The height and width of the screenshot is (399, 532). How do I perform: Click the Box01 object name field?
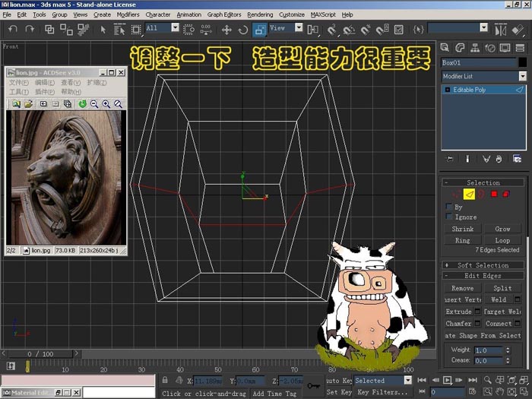[x=479, y=62]
